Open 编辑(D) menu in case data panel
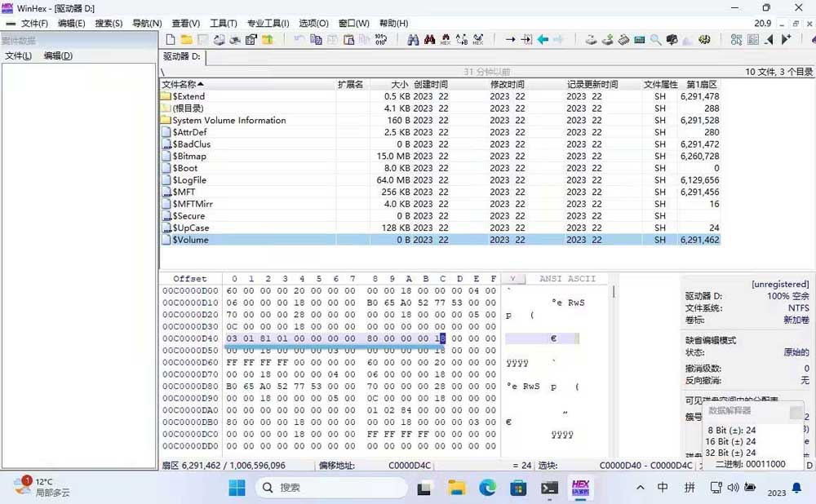Viewport: 816px width, 504px height. 58,55
